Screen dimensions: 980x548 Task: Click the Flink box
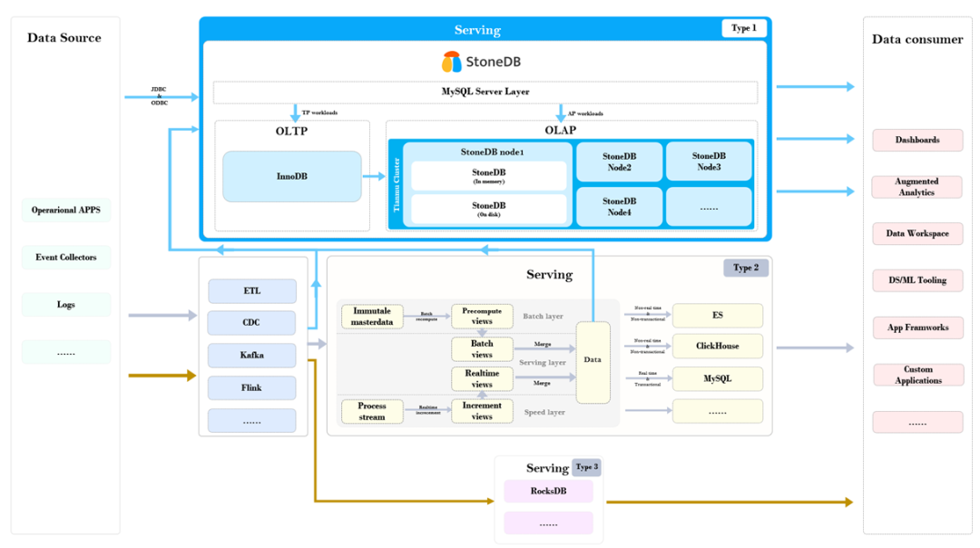251,388
